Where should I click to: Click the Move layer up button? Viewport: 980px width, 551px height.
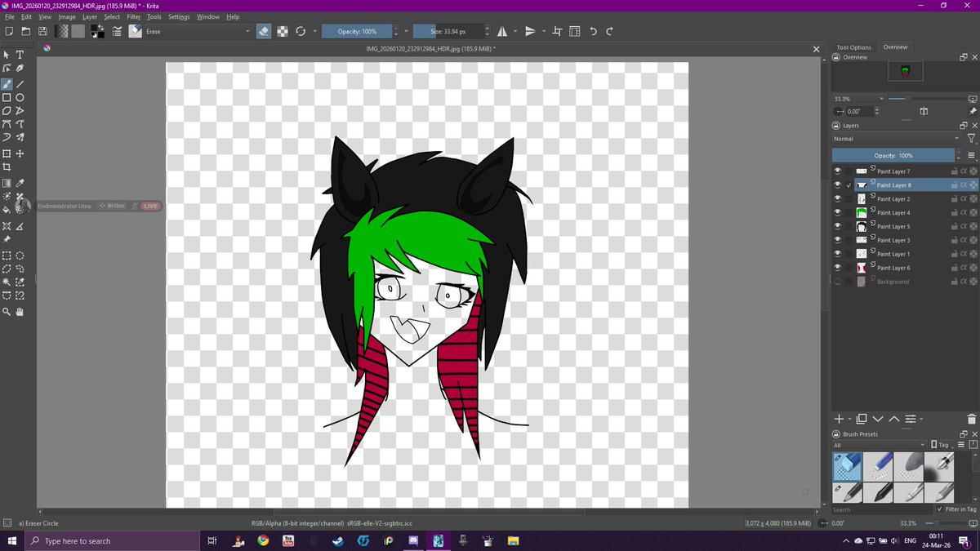click(x=894, y=419)
